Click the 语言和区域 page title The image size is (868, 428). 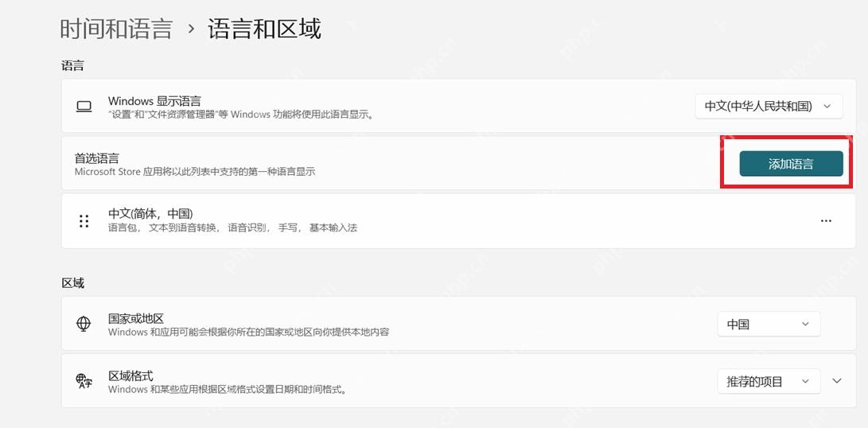pos(265,29)
